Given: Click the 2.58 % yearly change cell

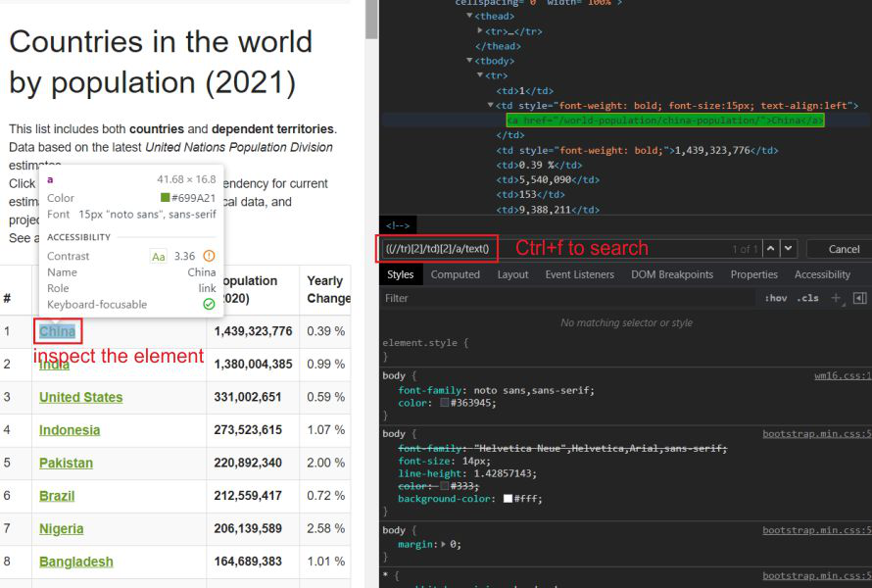Looking at the screenshot, I should click(325, 528).
